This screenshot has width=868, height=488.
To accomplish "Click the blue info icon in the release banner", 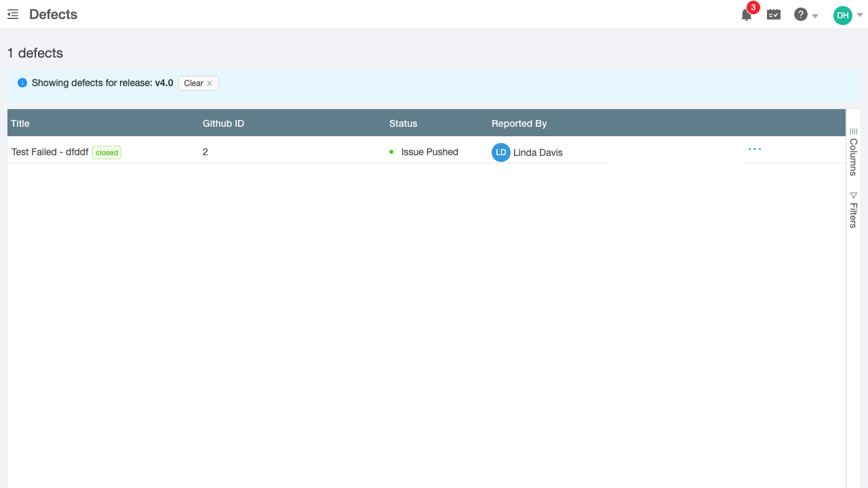I will (22, 82).
